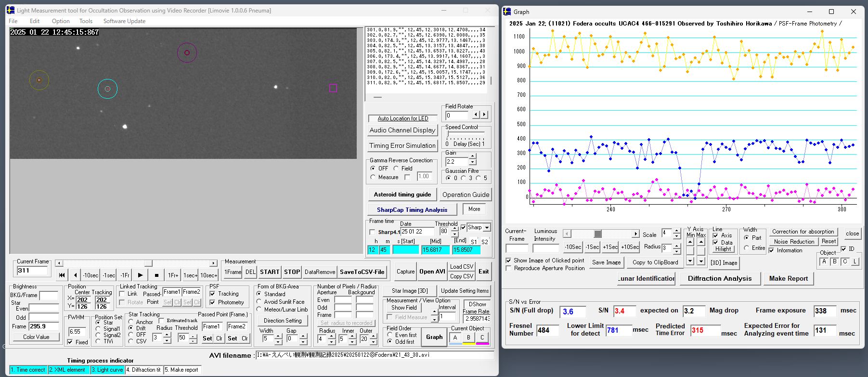
Task: Select Entire width radio button
Action: [x=747, y=248]
